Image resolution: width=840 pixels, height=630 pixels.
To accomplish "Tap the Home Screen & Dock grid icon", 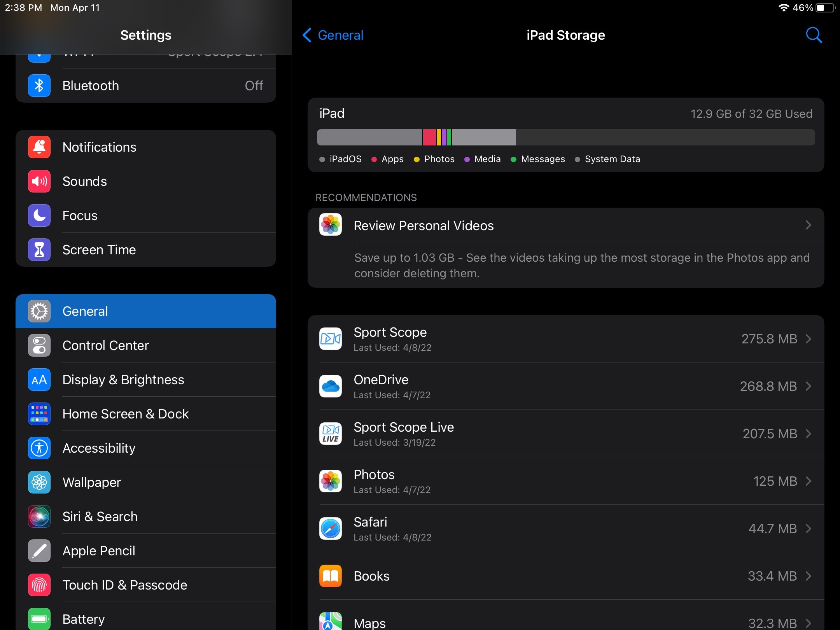I will click(x=39, y=414).
